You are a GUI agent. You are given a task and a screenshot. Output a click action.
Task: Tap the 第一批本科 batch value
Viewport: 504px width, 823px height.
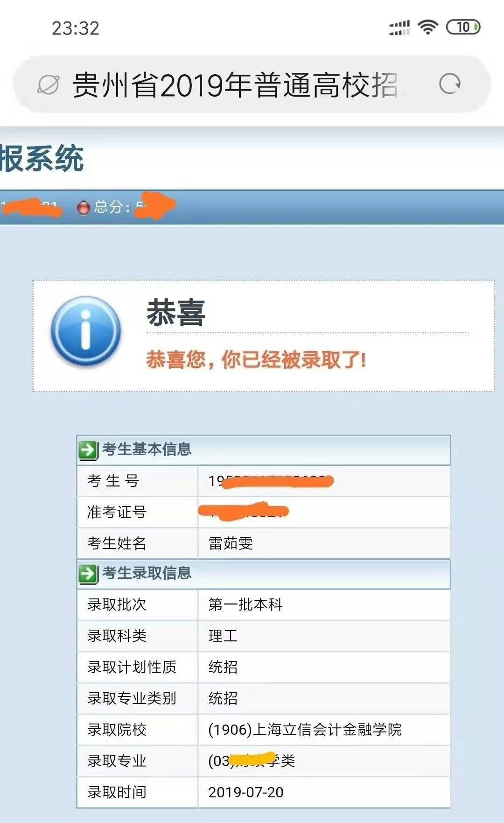click(x=245, y=605)
